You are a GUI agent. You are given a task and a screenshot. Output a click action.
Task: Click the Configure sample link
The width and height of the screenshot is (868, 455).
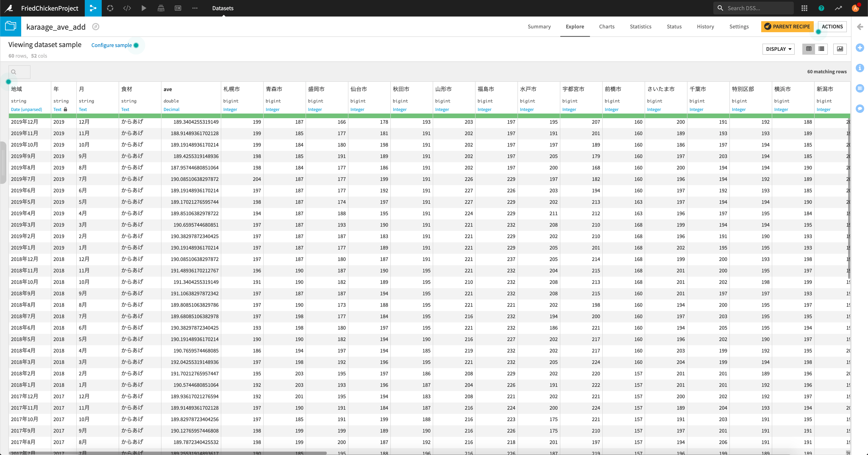pos(111,45)
